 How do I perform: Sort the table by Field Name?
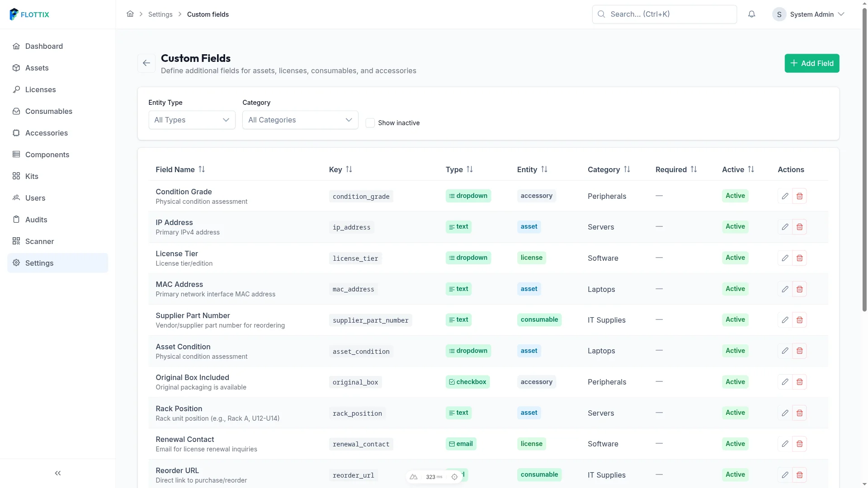click(x=180, y=169)
